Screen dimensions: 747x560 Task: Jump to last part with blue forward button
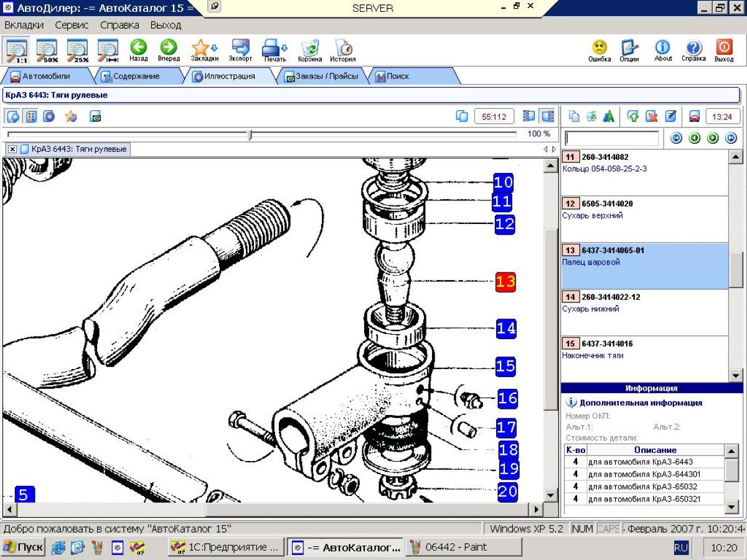[x=731, y=138]
